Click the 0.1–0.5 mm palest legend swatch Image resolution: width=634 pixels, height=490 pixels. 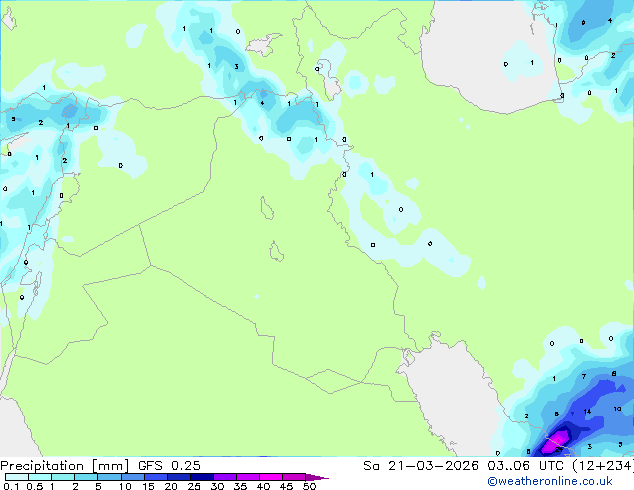coord(17,477)
